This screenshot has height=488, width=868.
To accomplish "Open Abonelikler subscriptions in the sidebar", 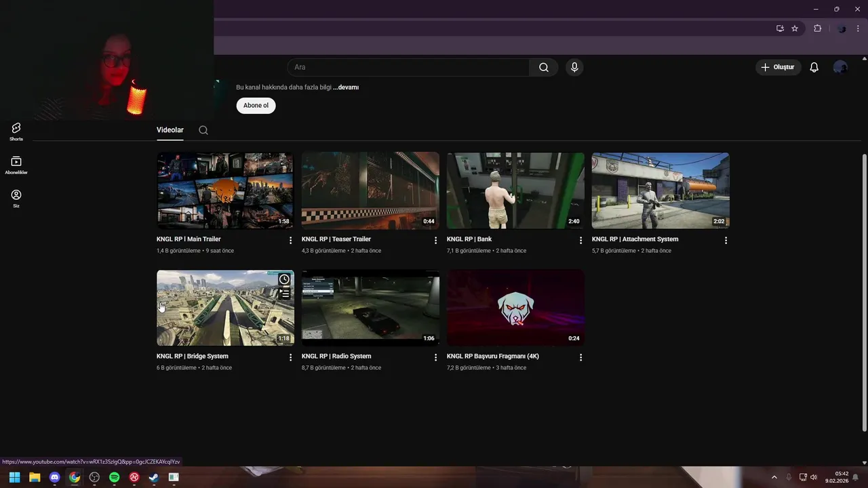I will 16,165.
